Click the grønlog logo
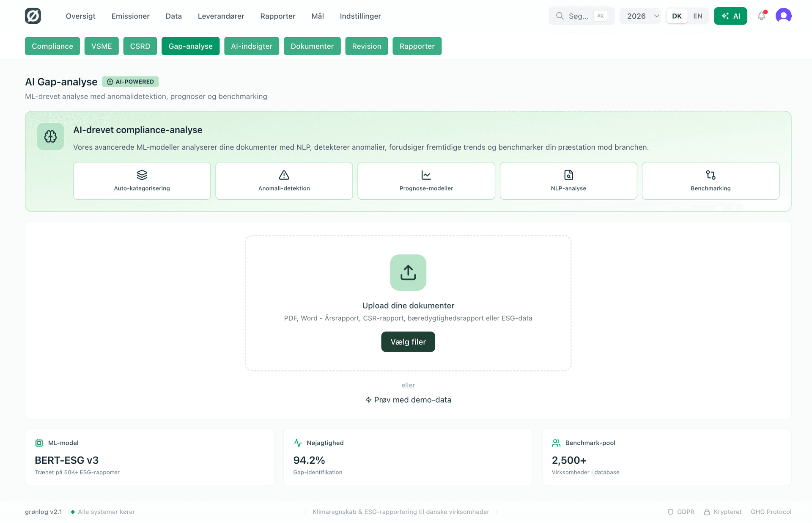Viewport: 812px width, 523px height. pyautogui.click(x=33, y=16)
